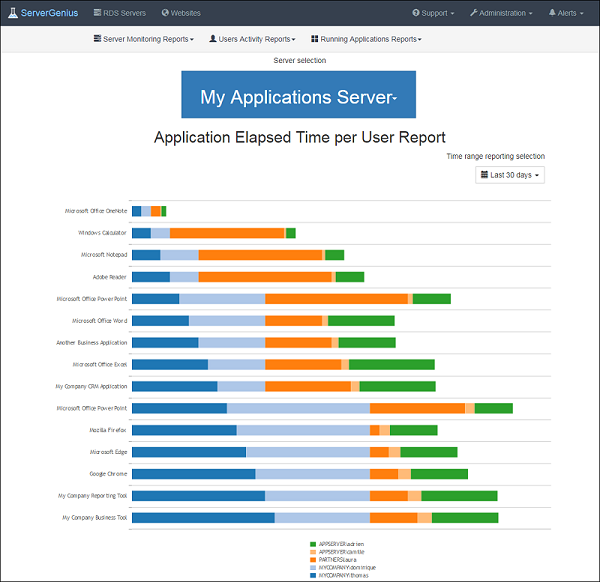This screenshot has width=600, height=582.
Task: Click the dark blue MYCOMPANY\thomas legend swatch
Action: pos(313,575)
